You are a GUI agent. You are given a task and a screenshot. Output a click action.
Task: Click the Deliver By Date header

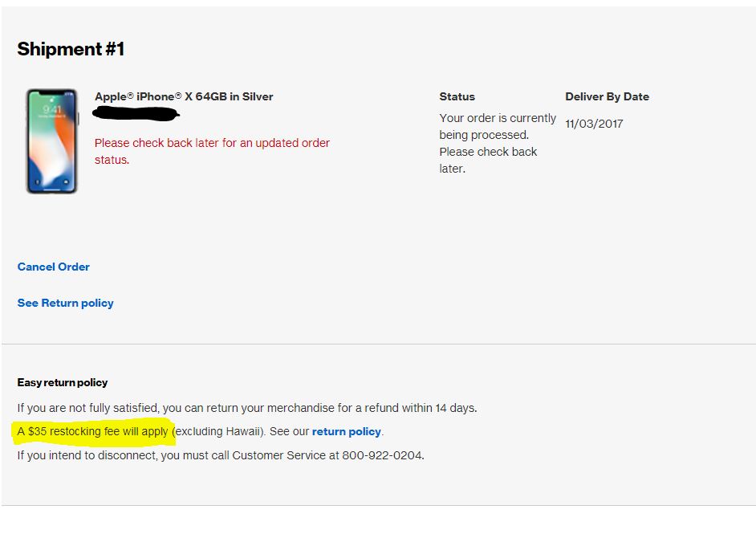[x=607, y=96]
